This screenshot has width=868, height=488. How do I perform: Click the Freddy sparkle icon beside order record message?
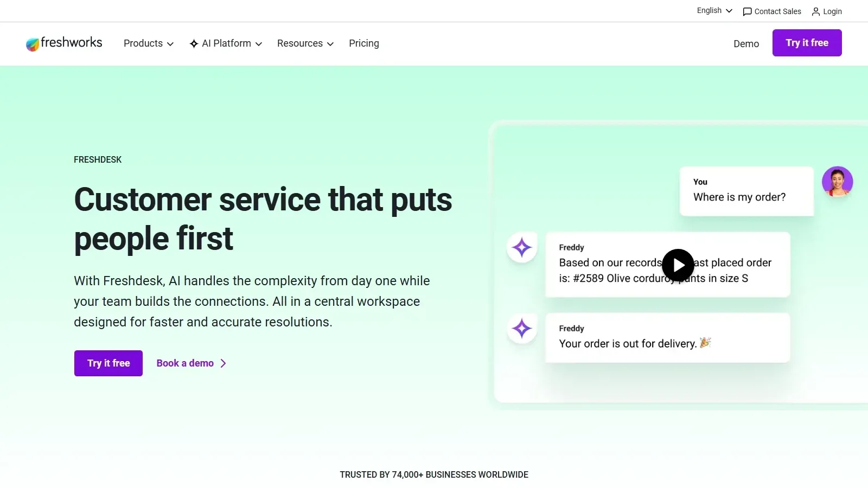522,247
